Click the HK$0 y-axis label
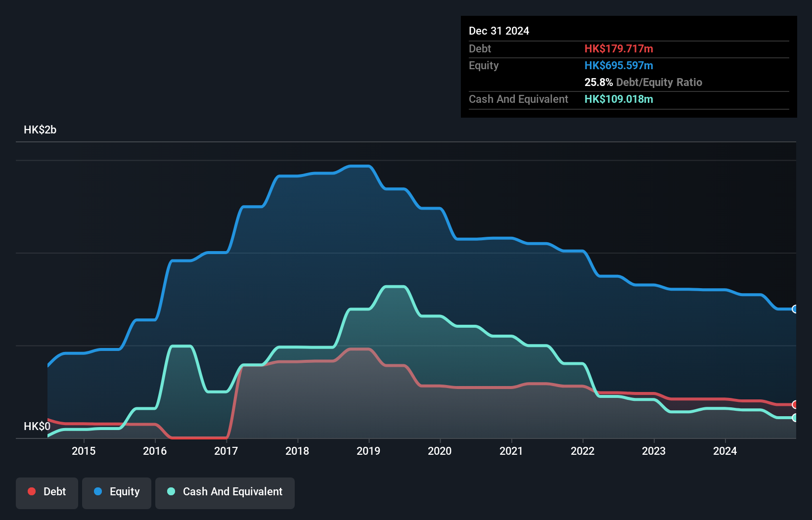Viewport: 812px width, 520px height. click(37, 426)
